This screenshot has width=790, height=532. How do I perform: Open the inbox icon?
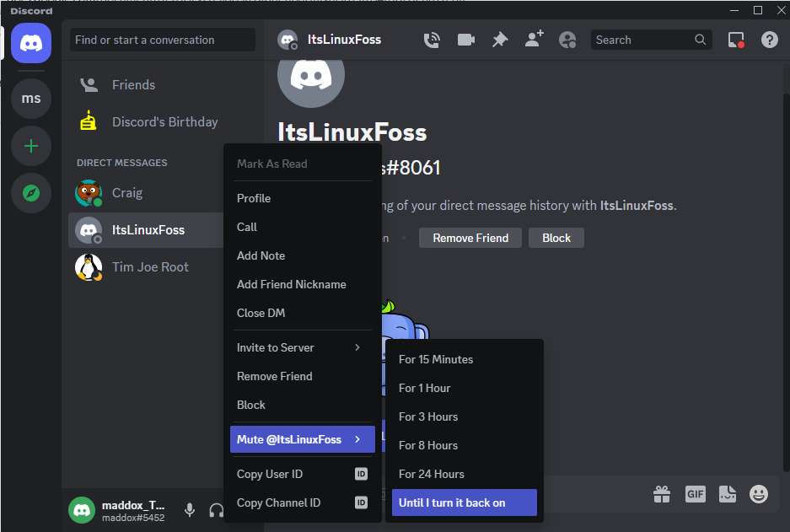[736, 40]
